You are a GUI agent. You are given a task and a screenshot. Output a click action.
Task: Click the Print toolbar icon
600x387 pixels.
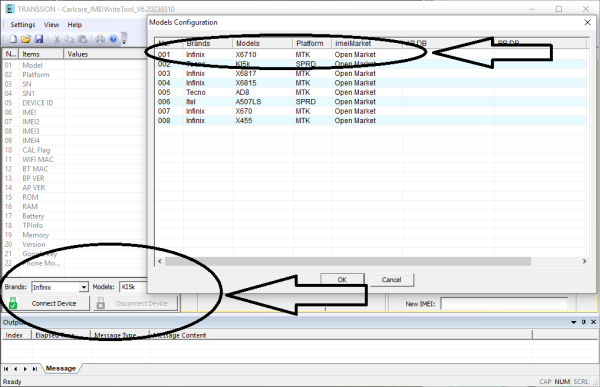[x=100, y=39]
